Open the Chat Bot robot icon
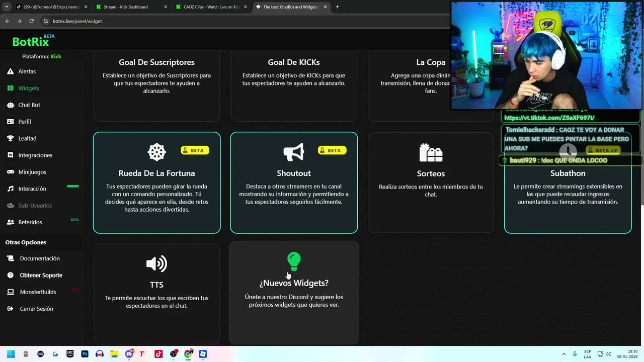Screen dimensions: 644x362 tap(10, 105)
